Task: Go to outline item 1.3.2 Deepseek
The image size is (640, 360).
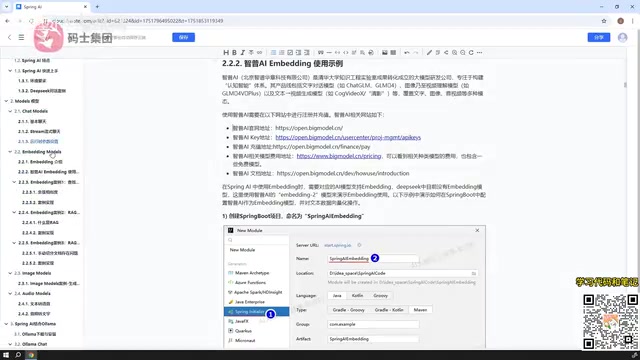Action: [42, 91]
